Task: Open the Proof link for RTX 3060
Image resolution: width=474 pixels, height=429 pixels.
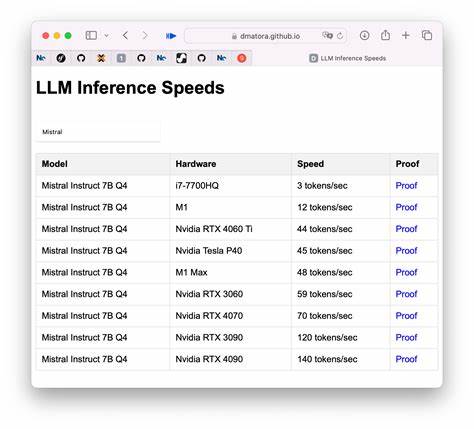Action: pos(406,294)
